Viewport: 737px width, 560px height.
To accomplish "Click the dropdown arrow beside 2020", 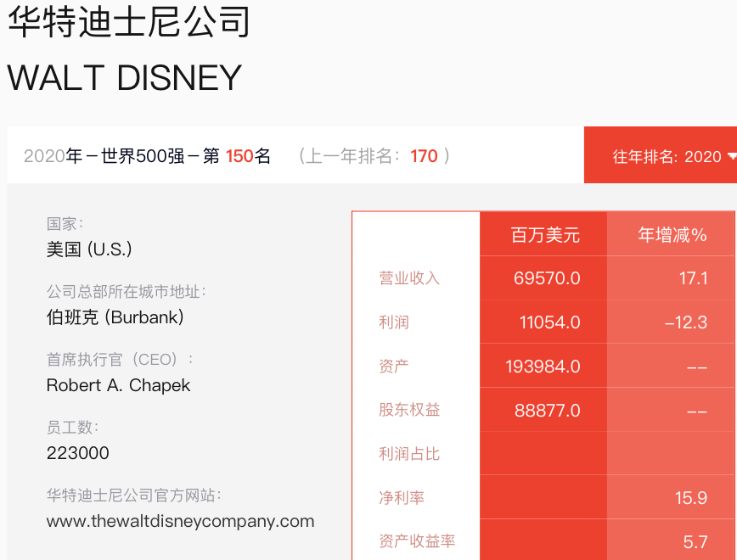I will (732, 156).
